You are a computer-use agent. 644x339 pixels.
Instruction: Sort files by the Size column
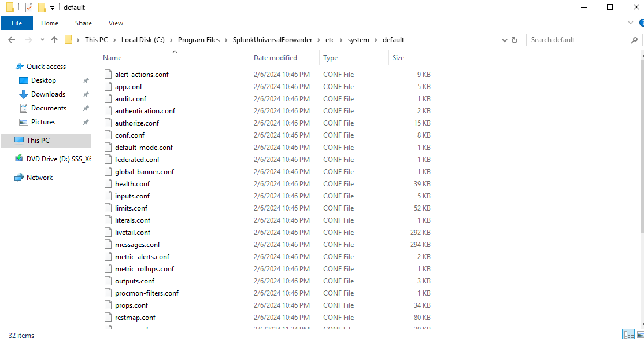click(x=398, y=58)
